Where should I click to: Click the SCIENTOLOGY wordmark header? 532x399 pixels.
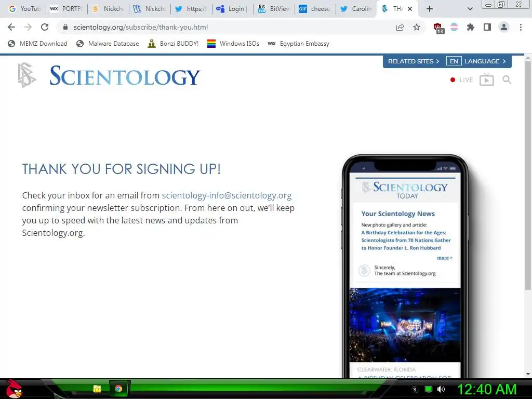(125, 76)
